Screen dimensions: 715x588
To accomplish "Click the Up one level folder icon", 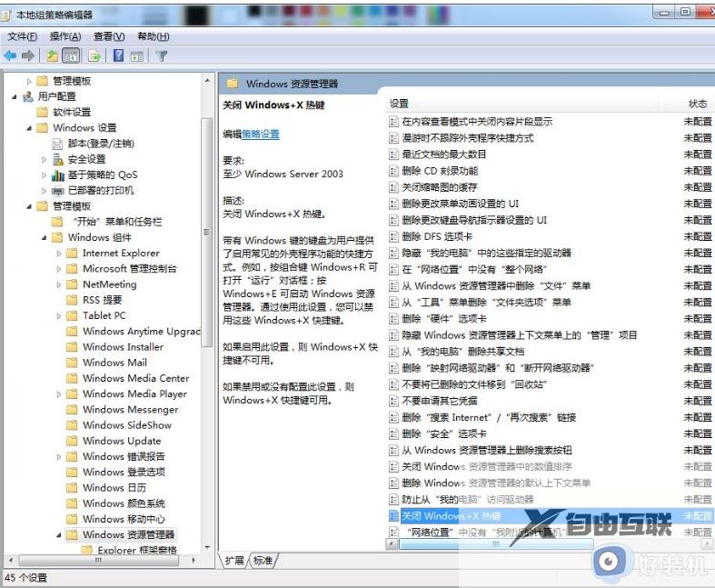I will tap(53, 56).
